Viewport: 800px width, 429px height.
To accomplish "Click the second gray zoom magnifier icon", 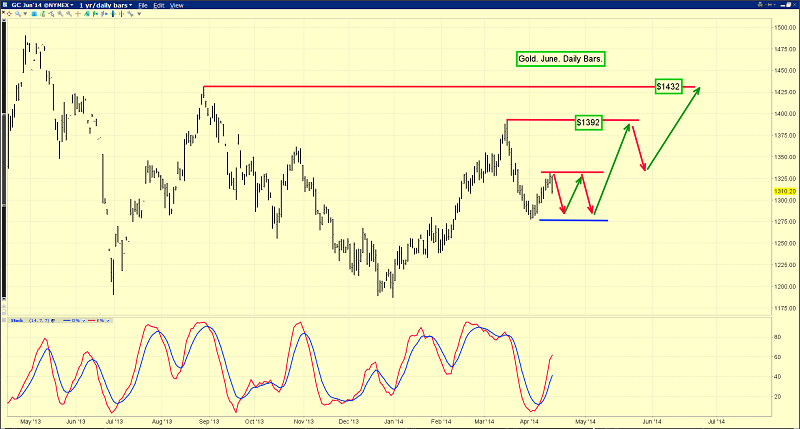I will tap(69, 14).
